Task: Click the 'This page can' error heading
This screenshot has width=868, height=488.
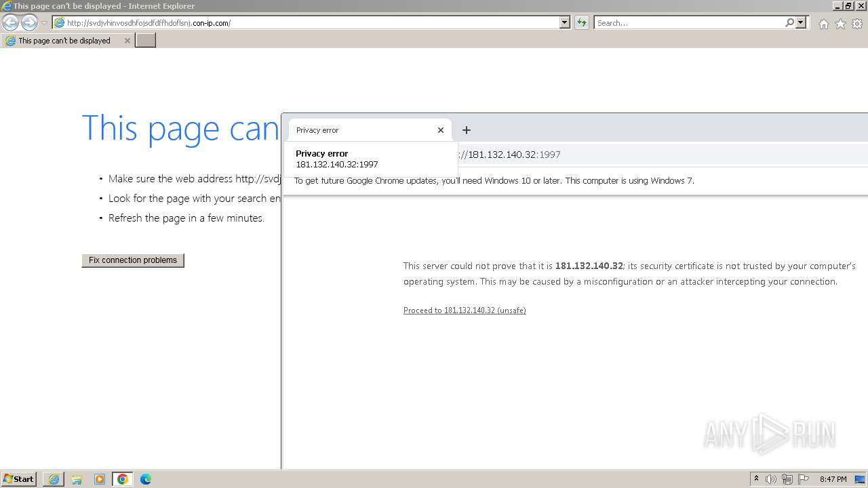Action: (180, 129)
